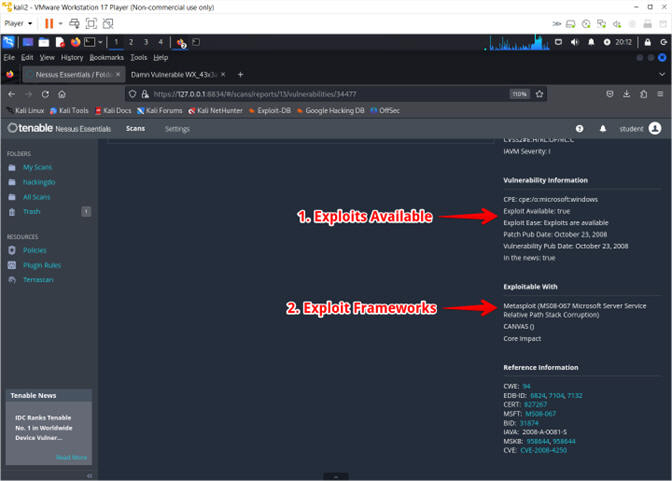Switch to workspace 3
Image resolution: width=672 pixels, height=481 pixels.
(146, 42)
